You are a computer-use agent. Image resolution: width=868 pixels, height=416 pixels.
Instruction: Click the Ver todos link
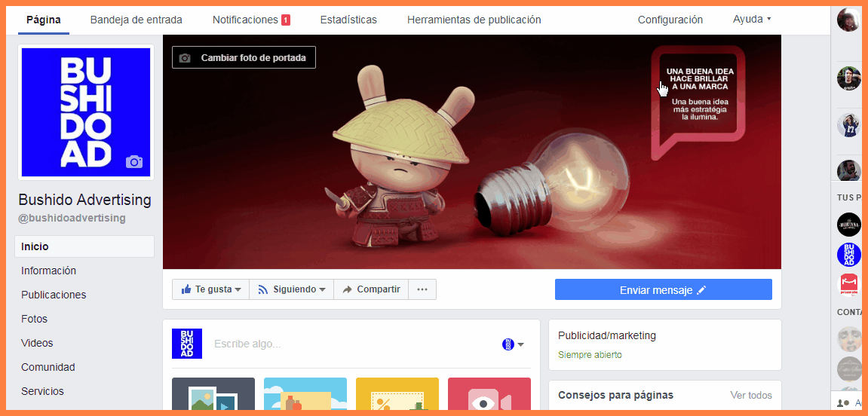[x=750, y=395]
